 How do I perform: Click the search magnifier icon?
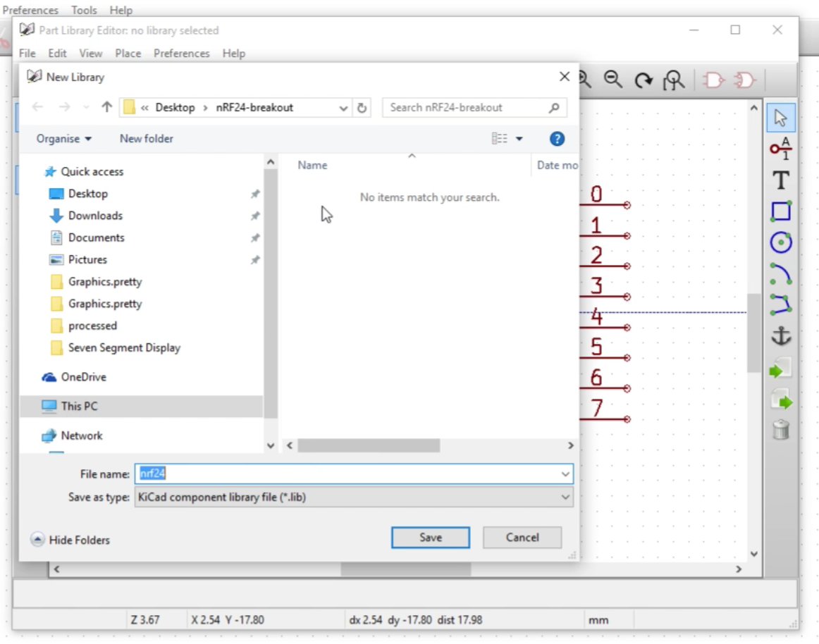(554, 108)
